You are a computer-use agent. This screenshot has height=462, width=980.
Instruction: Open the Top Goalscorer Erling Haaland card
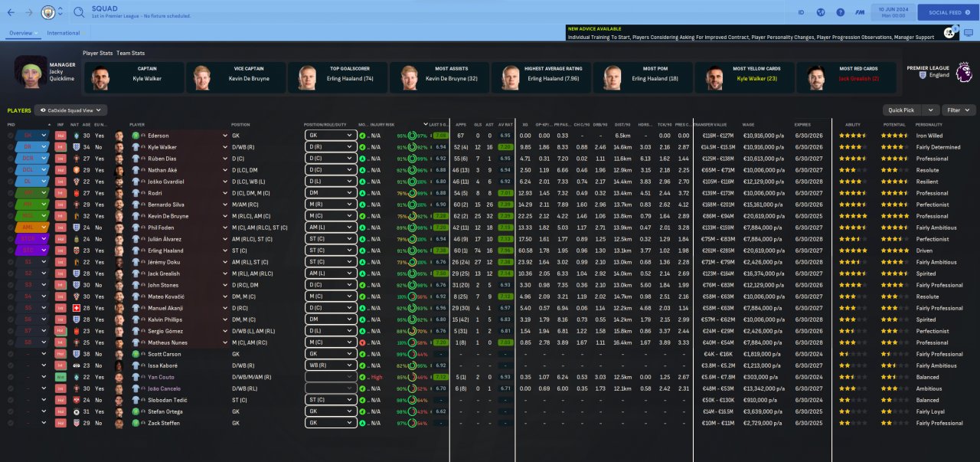(x=338, y=77)
